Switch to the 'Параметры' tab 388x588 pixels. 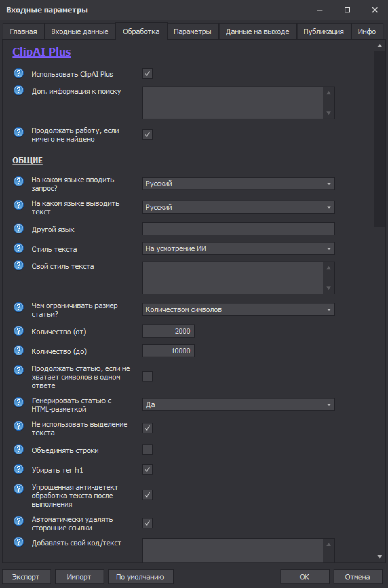tap(192, 32)
